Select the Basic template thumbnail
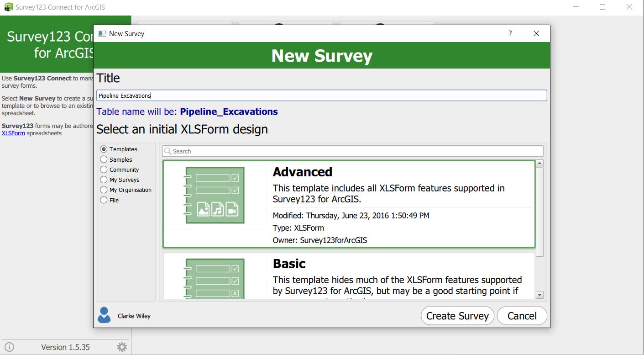The width and height of the screenshot is (644, 355). (215, 279)
